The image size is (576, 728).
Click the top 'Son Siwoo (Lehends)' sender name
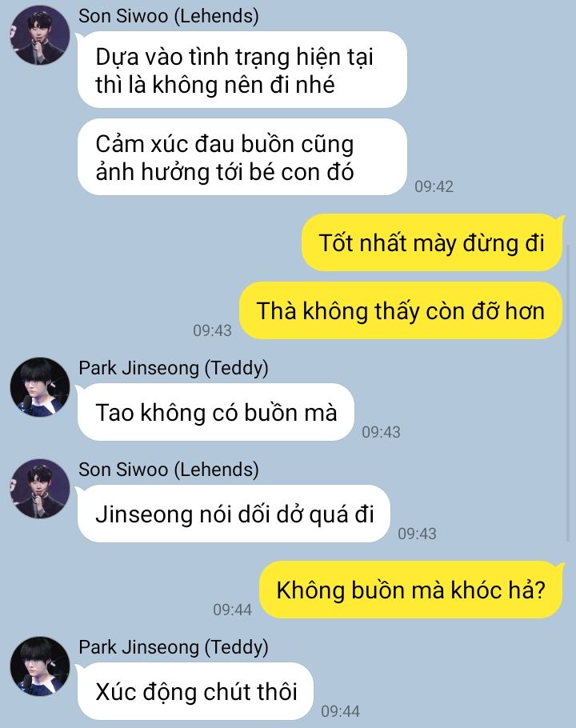(169, 16)
